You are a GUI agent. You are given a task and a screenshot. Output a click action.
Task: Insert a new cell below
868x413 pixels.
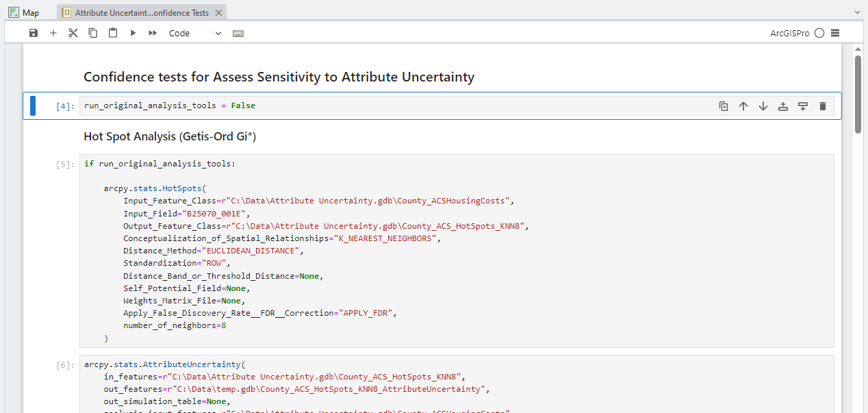(802, 106)
